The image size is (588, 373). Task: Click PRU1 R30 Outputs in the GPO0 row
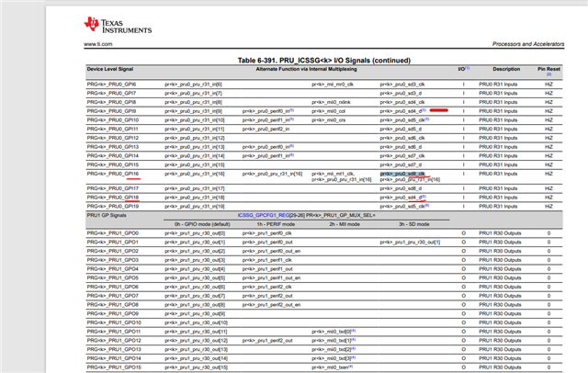point(500,233)
